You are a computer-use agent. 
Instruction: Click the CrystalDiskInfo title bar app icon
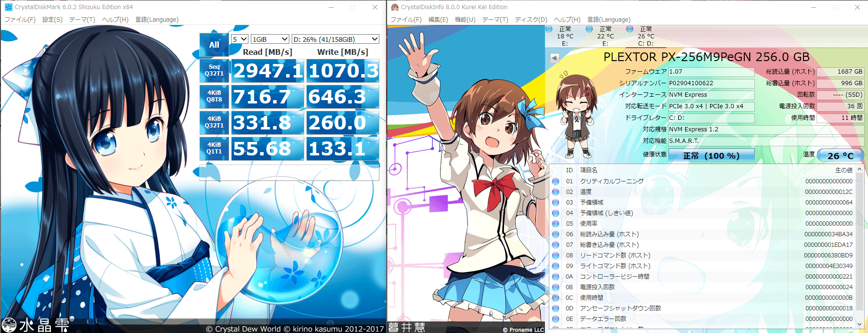[x=395, y=7]
